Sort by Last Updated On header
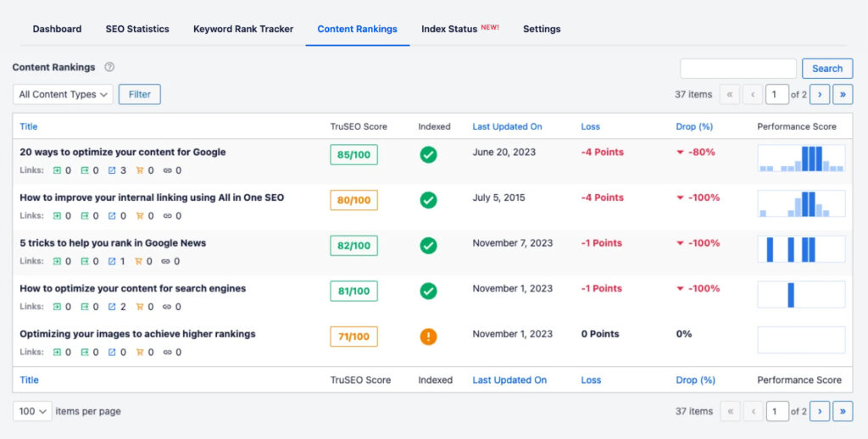Screen dimensions: 868x439 (x=507, y=127)
